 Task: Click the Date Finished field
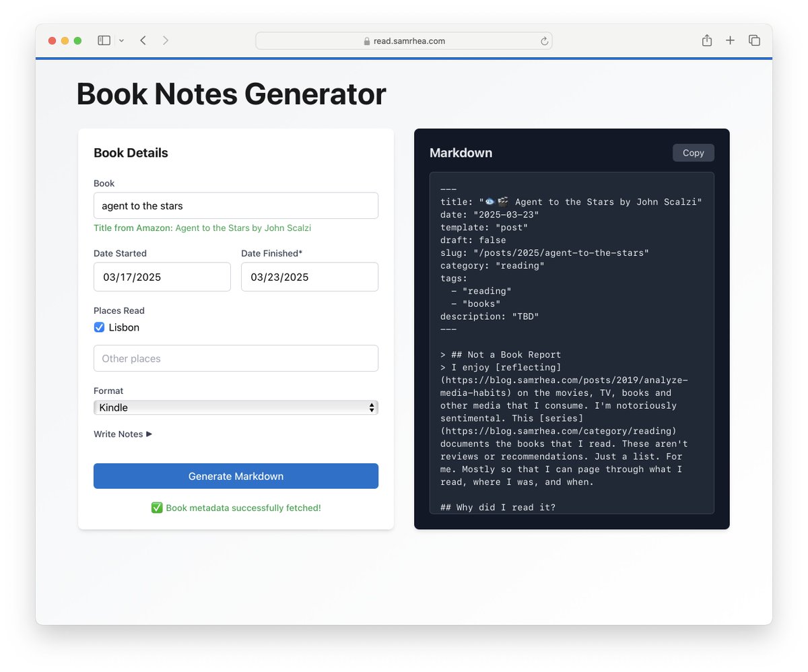tap(310, 277)
